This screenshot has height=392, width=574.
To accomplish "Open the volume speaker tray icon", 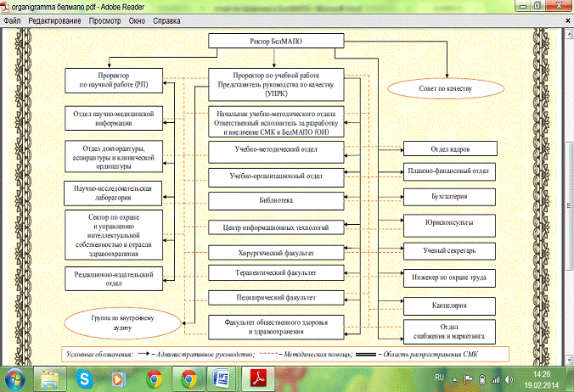I will (x=508, y=378).
